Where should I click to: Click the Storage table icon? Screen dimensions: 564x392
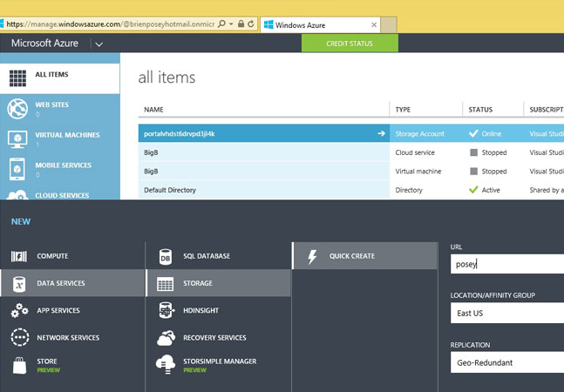(166, 284)
